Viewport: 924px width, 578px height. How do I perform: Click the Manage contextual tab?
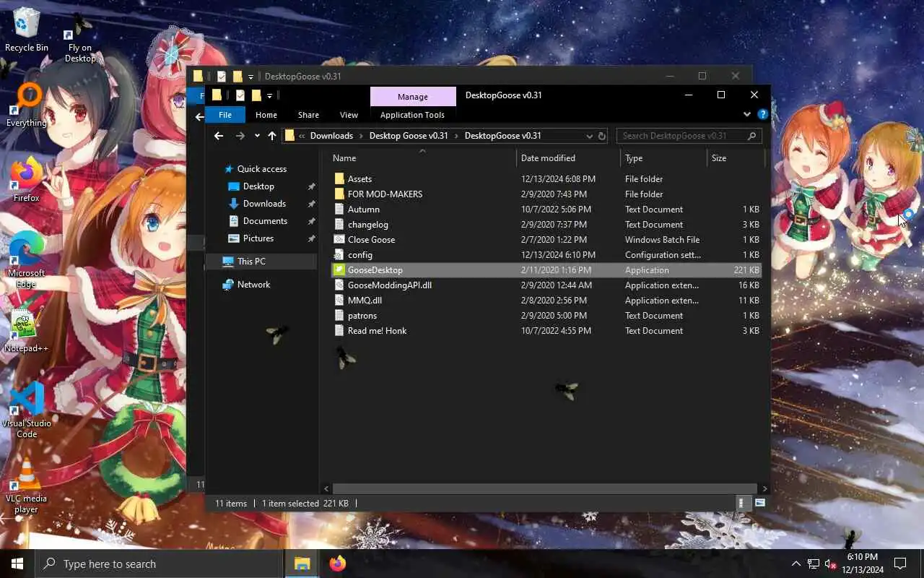[x=413, y=97]
